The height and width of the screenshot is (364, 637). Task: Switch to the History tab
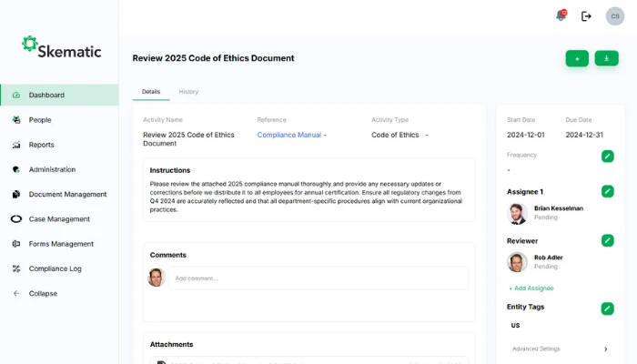(188, 92)
